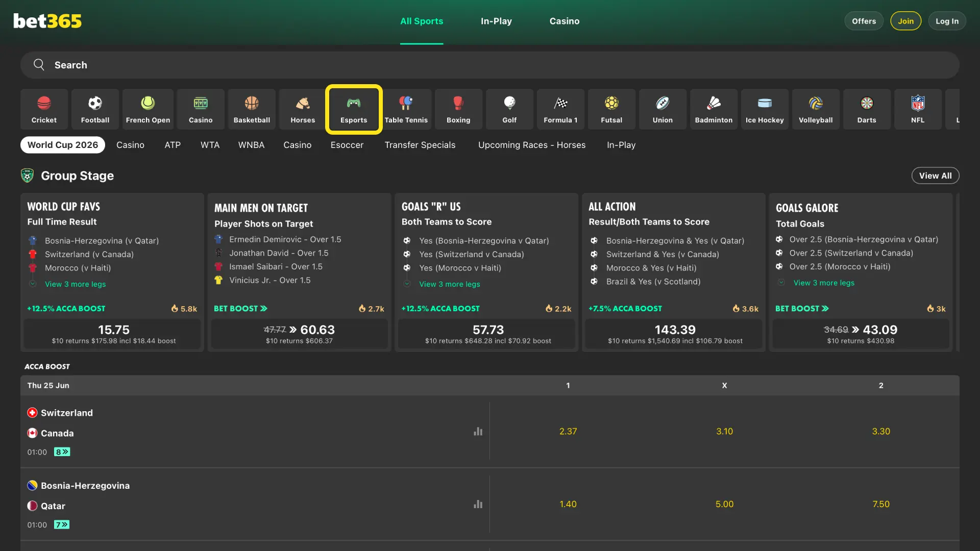Image resolution: width=980 pixels, height=551 pixels.
Task: Select Switzerland win odds 2.37
Action: (x=568, y=432)
